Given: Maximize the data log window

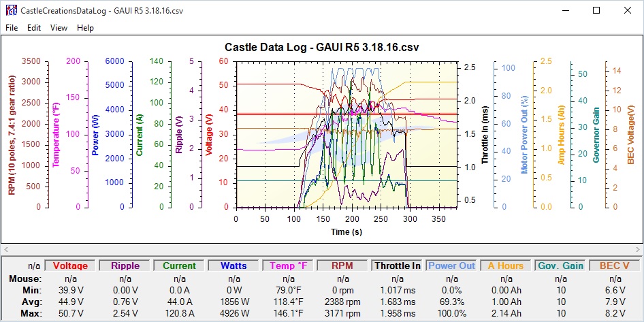Looking at the screenshot, I should [596, 11].
